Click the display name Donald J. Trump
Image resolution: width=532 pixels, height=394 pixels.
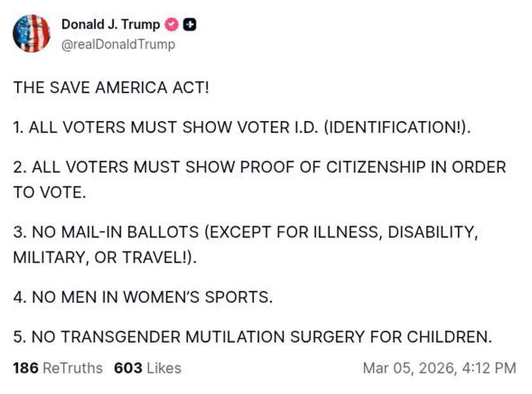coord(110,25)
